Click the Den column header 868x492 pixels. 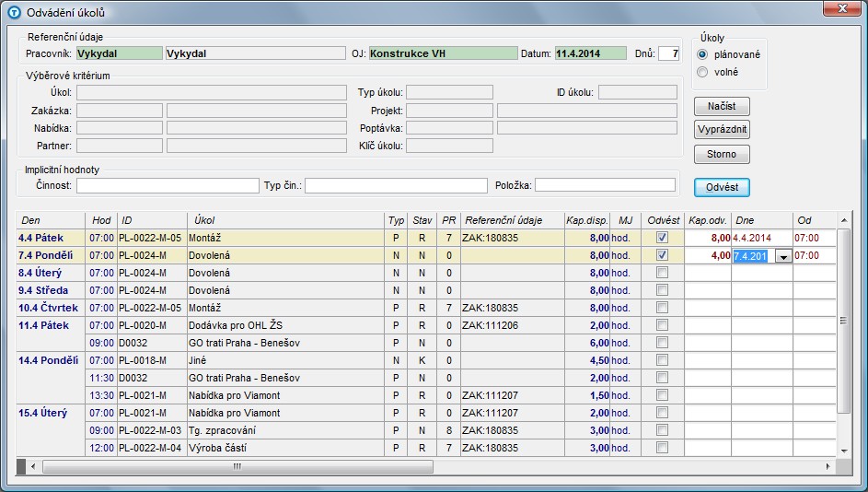pos(51,220)
